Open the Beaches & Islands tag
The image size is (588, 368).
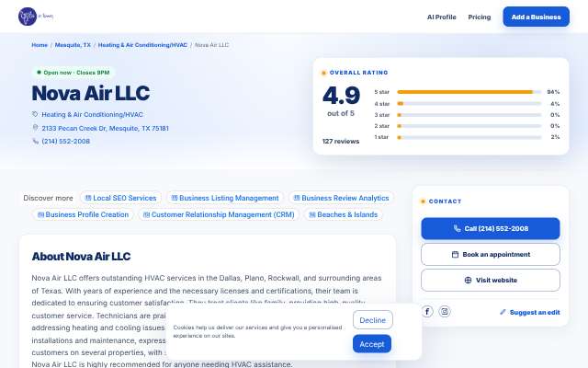pyautogui.click(x=343, y=214)
